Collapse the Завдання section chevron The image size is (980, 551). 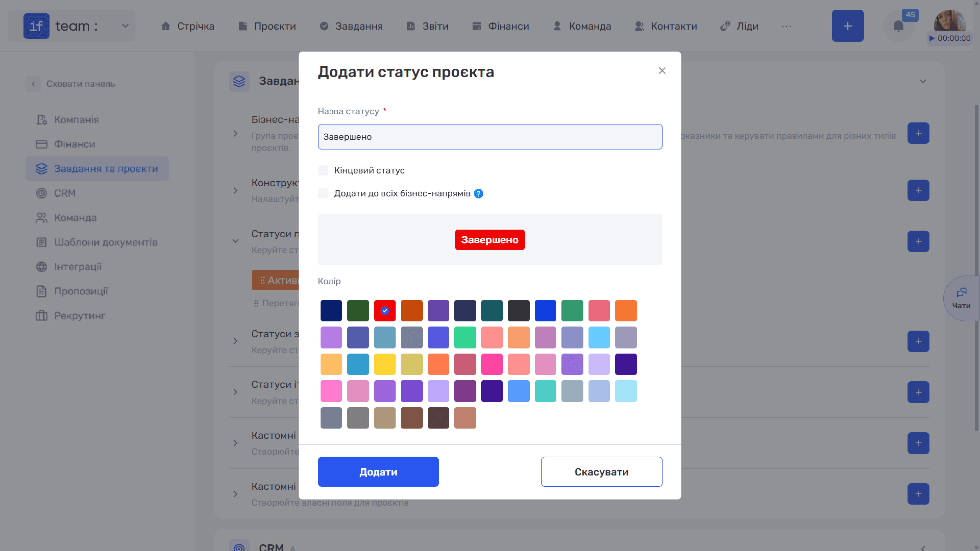tap(923, 81)
